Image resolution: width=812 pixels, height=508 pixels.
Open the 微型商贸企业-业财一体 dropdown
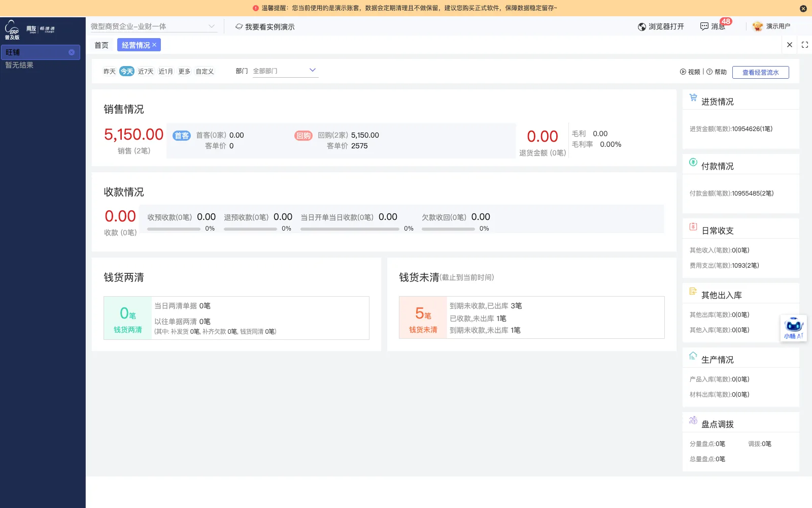click(154, 26)
